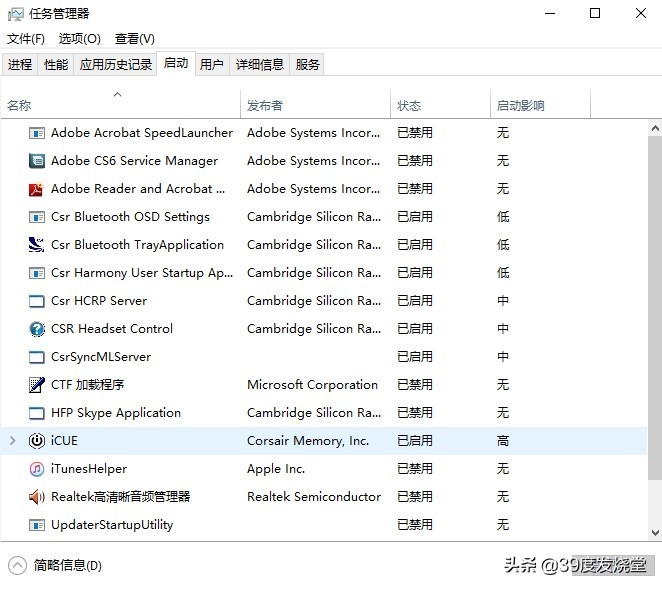Click Corsair Memory, Inc. publisher cell

308,441
